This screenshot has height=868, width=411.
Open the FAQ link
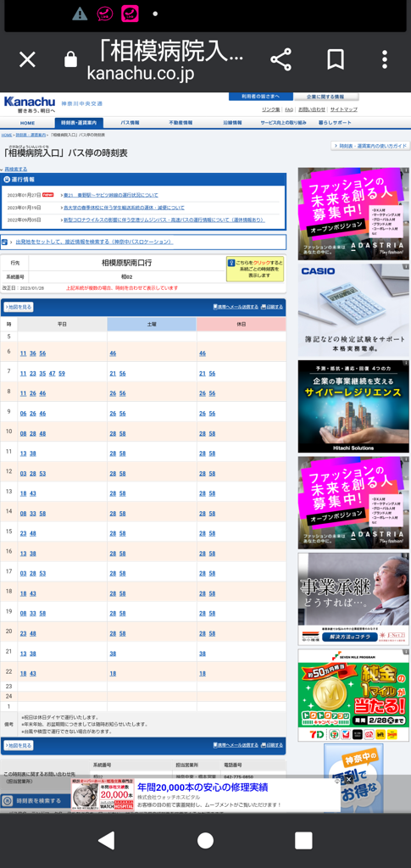[289, 109]
